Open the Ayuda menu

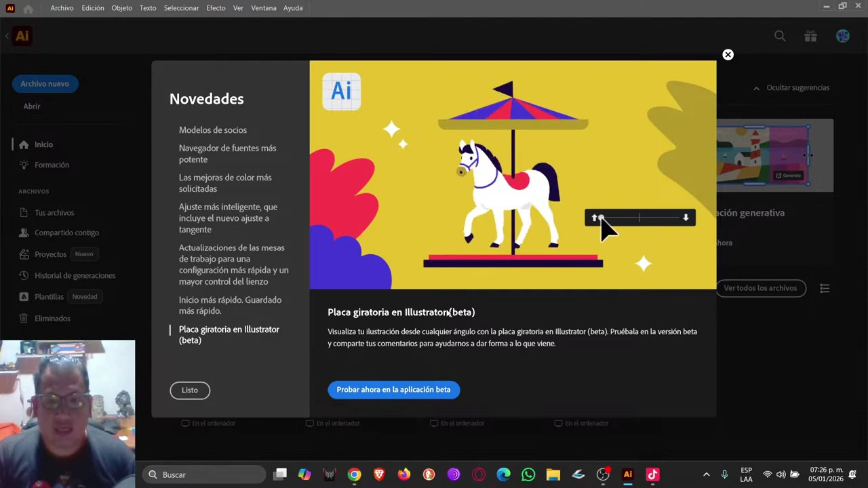click(x=293, y=8)
